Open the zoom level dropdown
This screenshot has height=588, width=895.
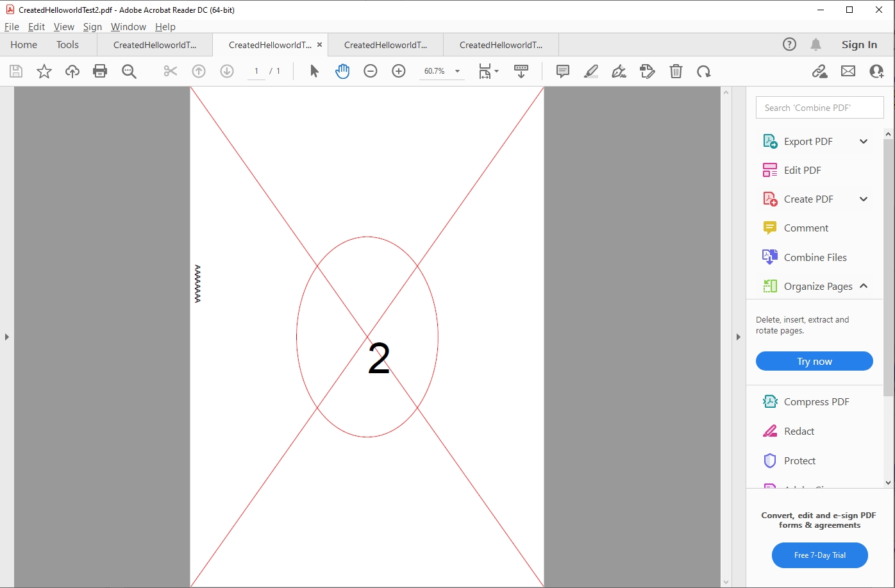(458, 71)
